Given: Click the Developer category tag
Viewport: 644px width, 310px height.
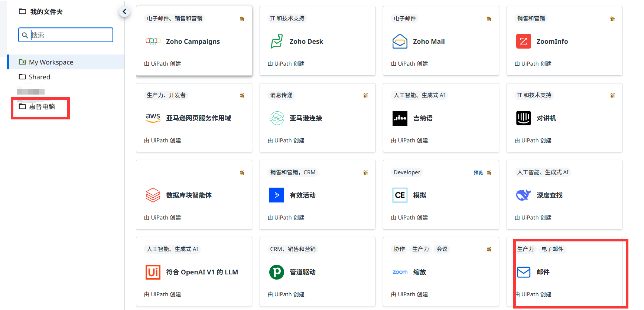Looking at the screenshot, I should (407, 172).
